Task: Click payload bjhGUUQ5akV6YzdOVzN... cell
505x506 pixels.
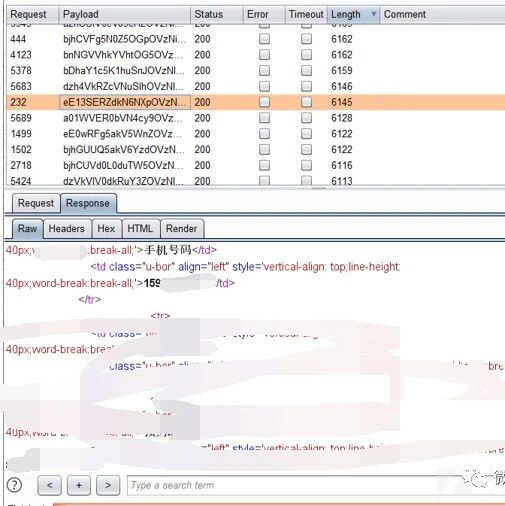Action: [x=125, y=149]
